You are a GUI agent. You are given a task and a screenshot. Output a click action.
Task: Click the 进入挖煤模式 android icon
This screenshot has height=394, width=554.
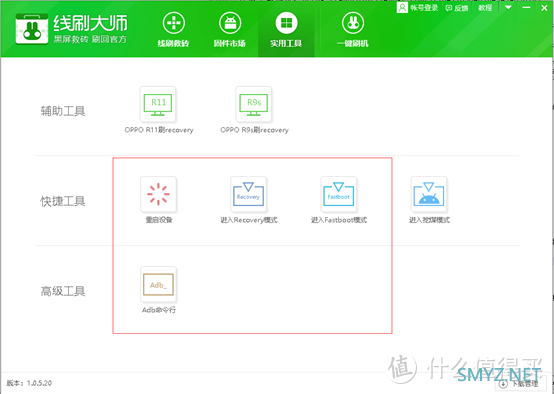429,194
